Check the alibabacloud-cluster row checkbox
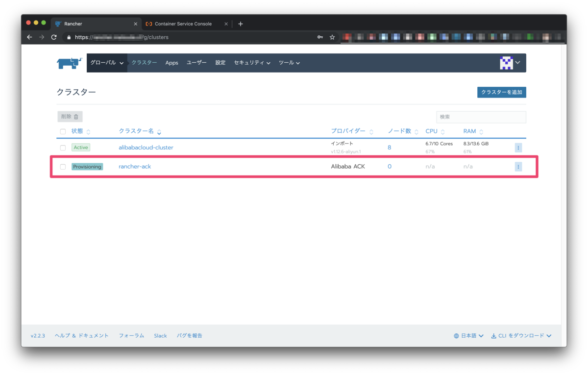The width and height of the screenshot is (588, 375). [x=63, y=148]
